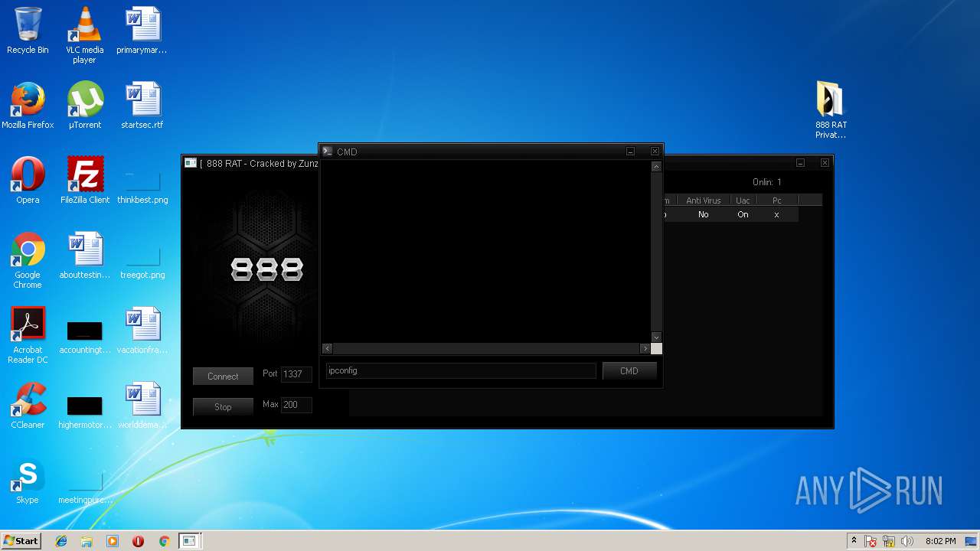
Task: Open FileZilla Client shortcut
Action: pos(85,181)
